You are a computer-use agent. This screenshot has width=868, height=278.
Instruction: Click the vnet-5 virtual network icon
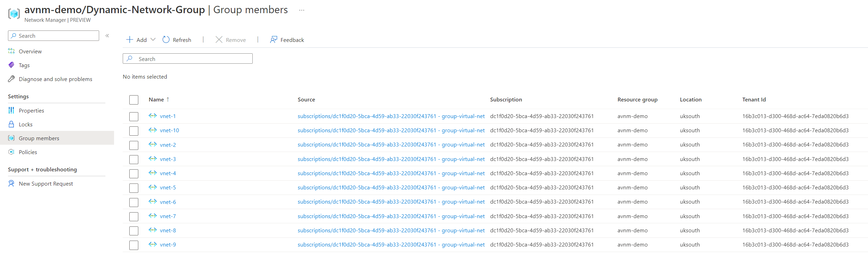153,187
